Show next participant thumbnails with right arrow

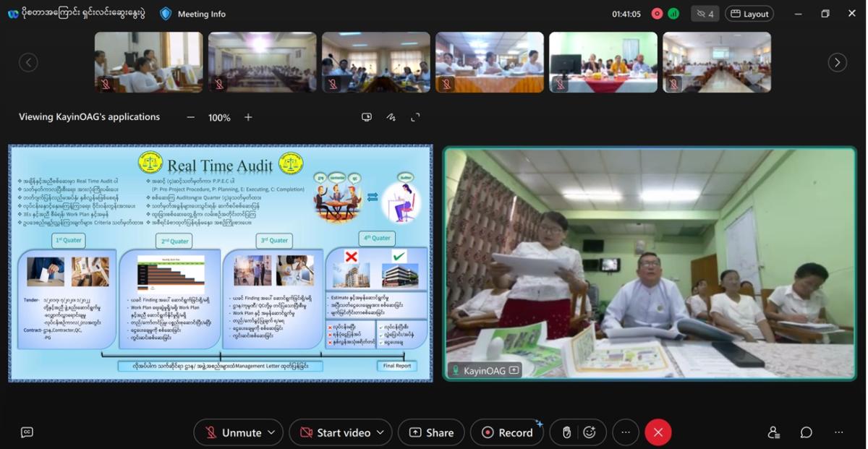coord(837,62)
